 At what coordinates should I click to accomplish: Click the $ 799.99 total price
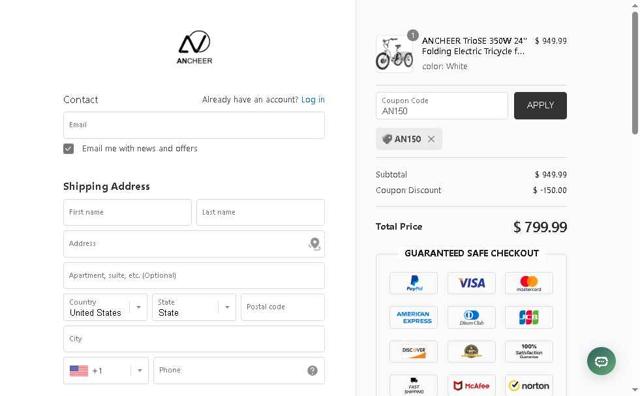[540, 227]
